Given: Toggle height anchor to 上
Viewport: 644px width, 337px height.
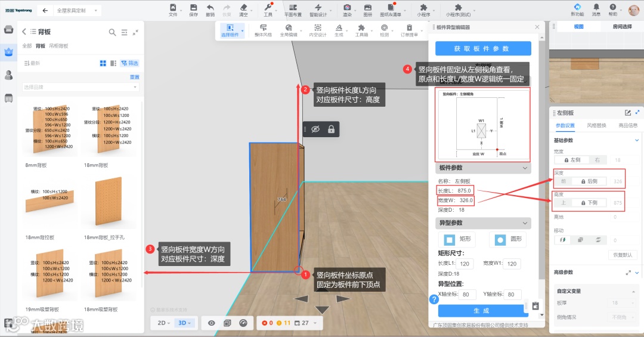Looking at the screenshot, I should (x=563, y=203).
